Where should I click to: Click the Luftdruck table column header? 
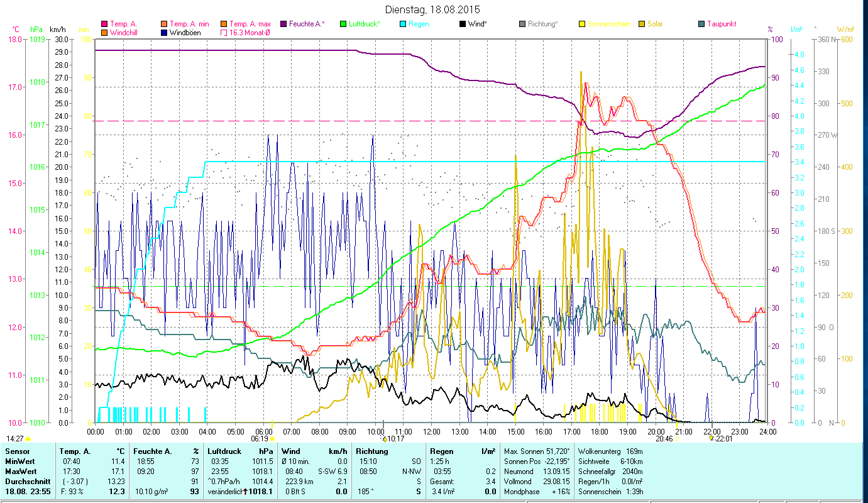point(224,451)
